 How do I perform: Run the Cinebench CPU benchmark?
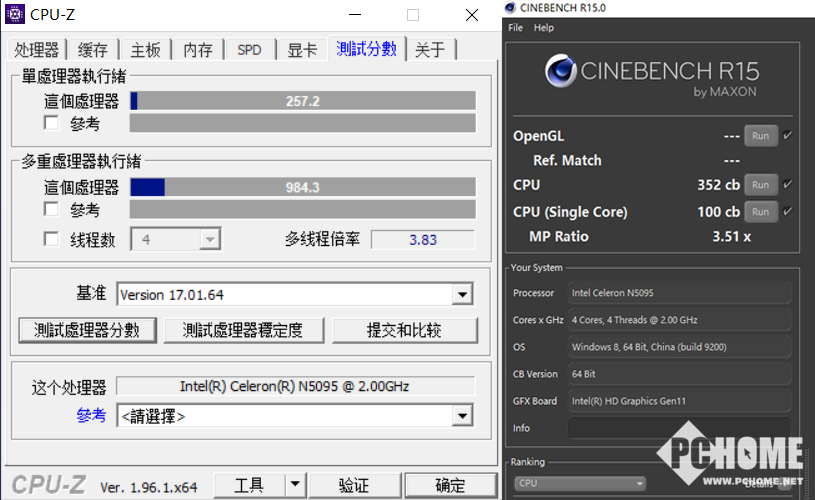(x=760, y=185)
